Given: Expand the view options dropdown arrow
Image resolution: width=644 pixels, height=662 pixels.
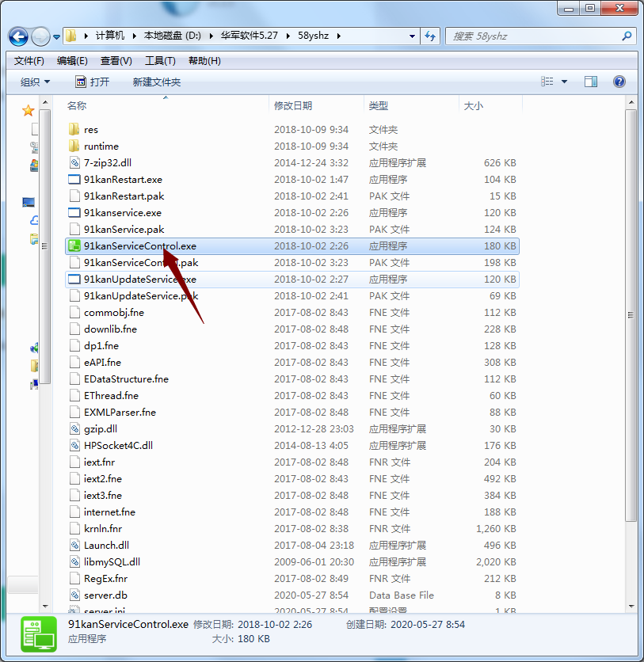Looking at the screenshot, I should [565, 82].
